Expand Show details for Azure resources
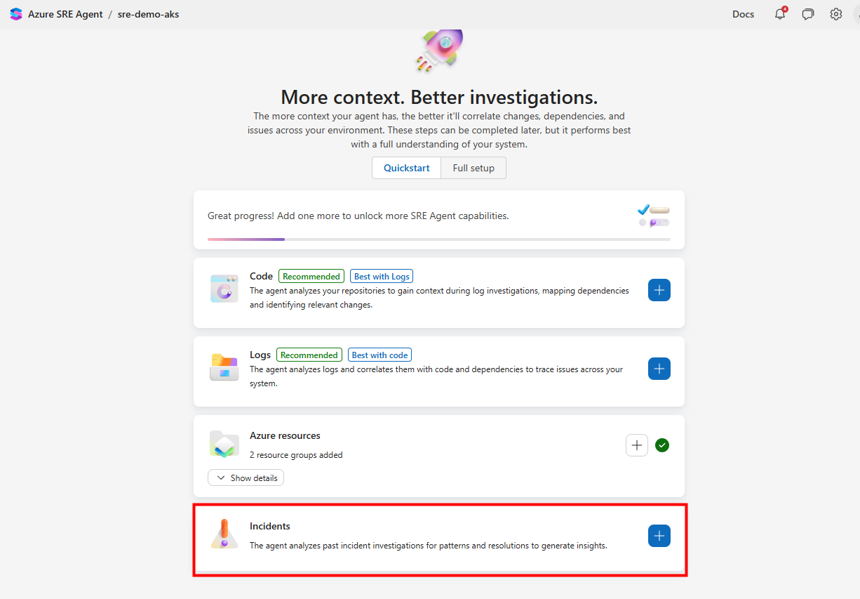This screenshot has height=599, width=860. [x=246, y=478]
